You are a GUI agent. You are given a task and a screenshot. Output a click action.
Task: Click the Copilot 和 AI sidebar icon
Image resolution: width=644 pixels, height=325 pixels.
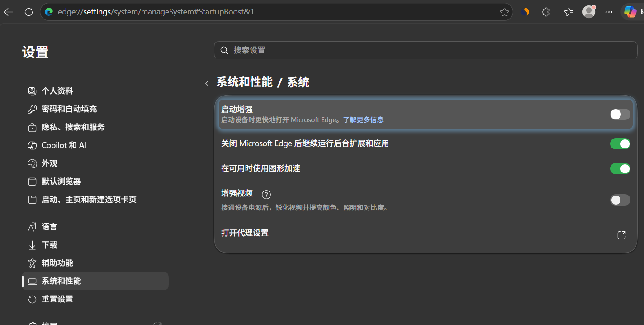tap(32, 145)
